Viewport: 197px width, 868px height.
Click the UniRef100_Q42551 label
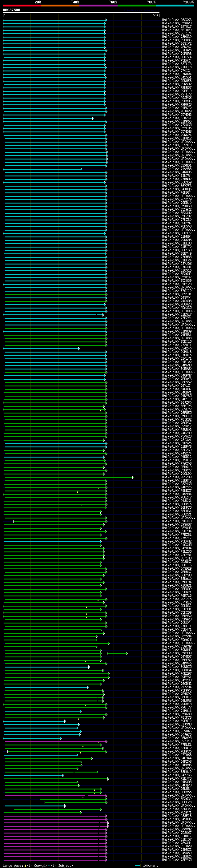177,78
